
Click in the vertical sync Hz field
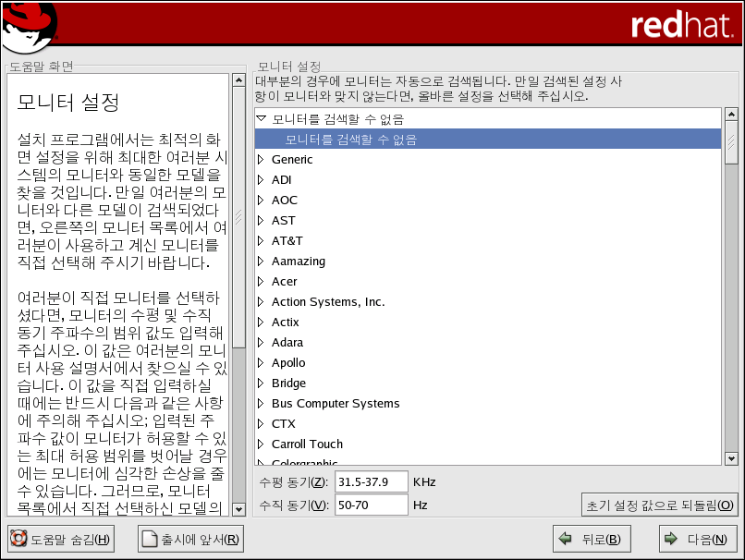371,505
